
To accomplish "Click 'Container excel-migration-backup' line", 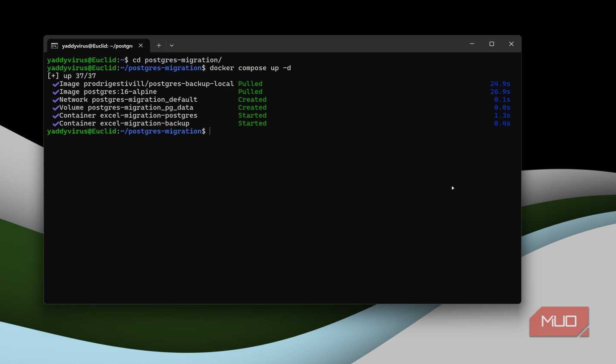I will point(124,123).
